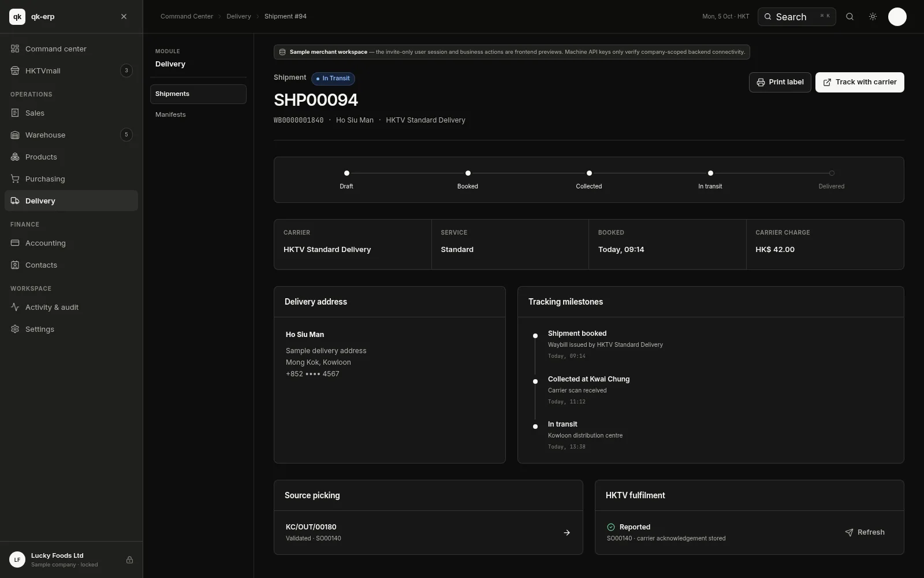The image size is (924, 578).
Task: Click the lock icon beside Lucky Foods Ltd
Action: coord(129,560)
